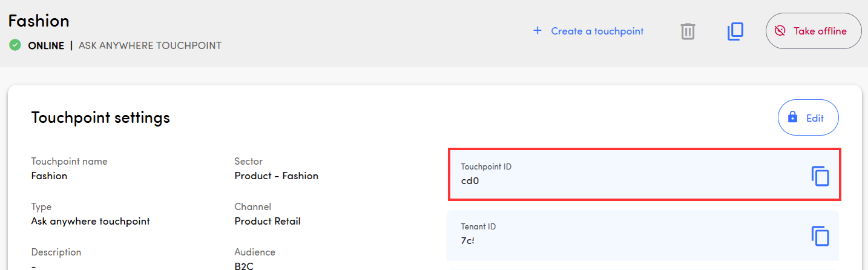
Task: Click the ASK ANYWHERE TOUCHPOINT label
Action: (150, 46)
